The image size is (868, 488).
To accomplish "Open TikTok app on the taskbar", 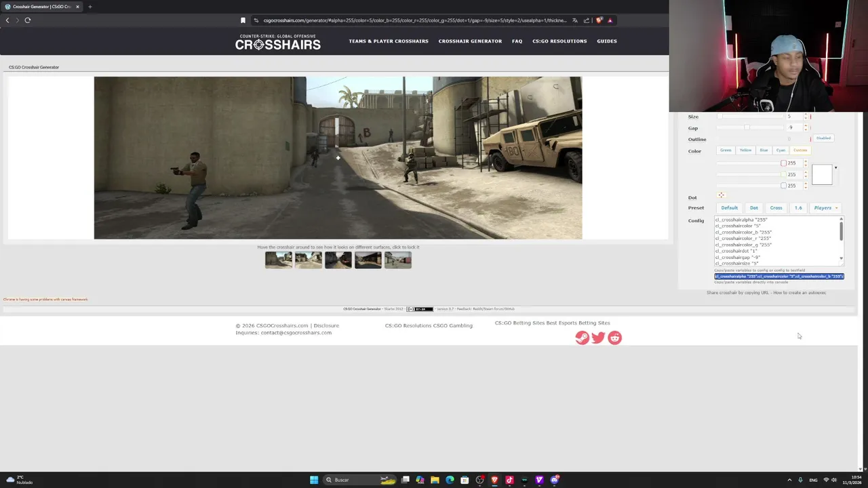I will [509, 480].
